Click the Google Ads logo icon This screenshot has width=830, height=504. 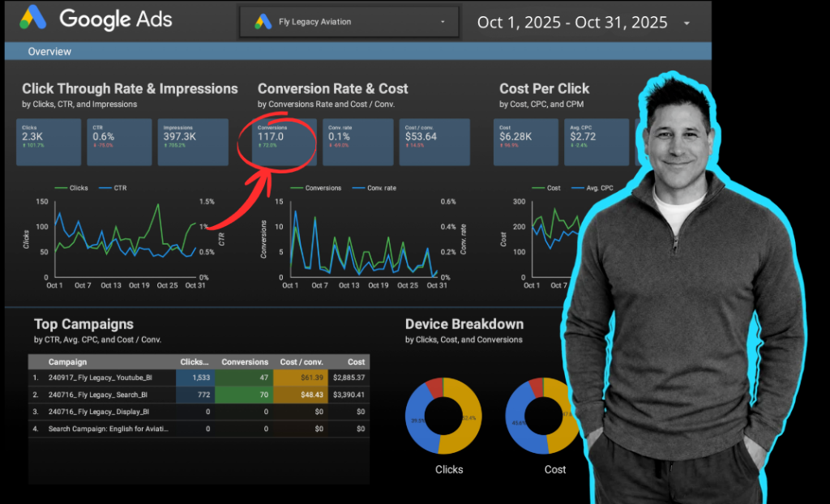(32, 18)
